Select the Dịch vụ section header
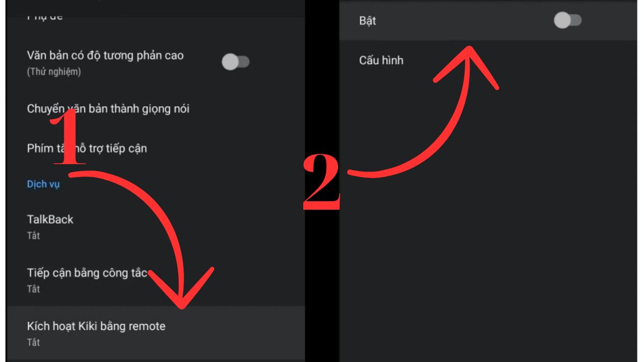Viewport: 644px width, 362px height. pyautogui.click(x=43, y=184)
